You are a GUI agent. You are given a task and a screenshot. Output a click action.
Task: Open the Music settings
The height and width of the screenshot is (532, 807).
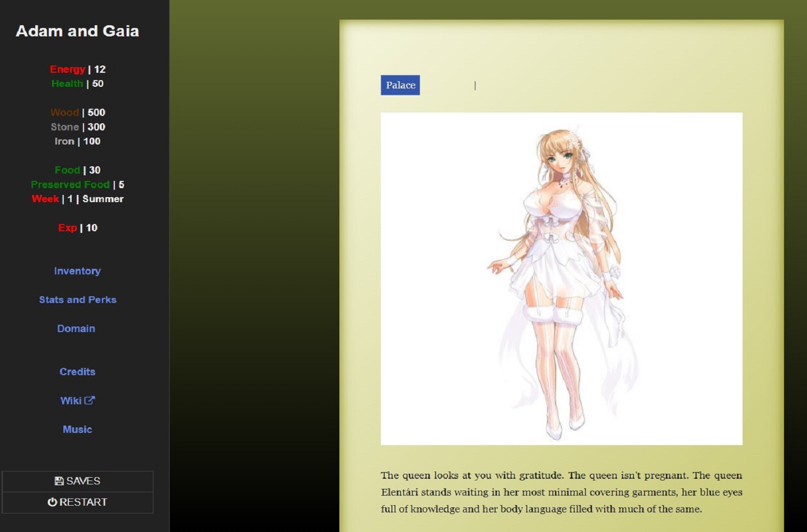(x=77, y=429)
